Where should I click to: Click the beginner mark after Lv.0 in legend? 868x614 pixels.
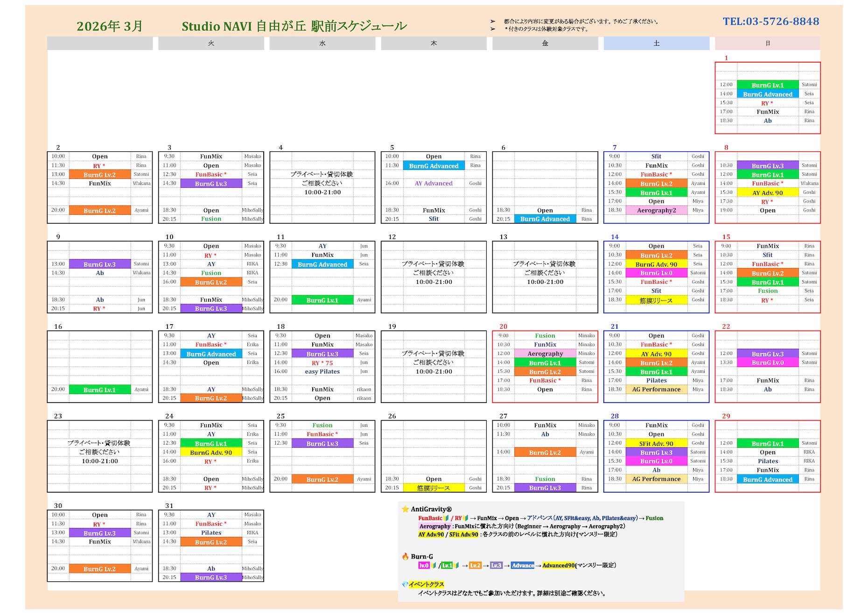434,565
